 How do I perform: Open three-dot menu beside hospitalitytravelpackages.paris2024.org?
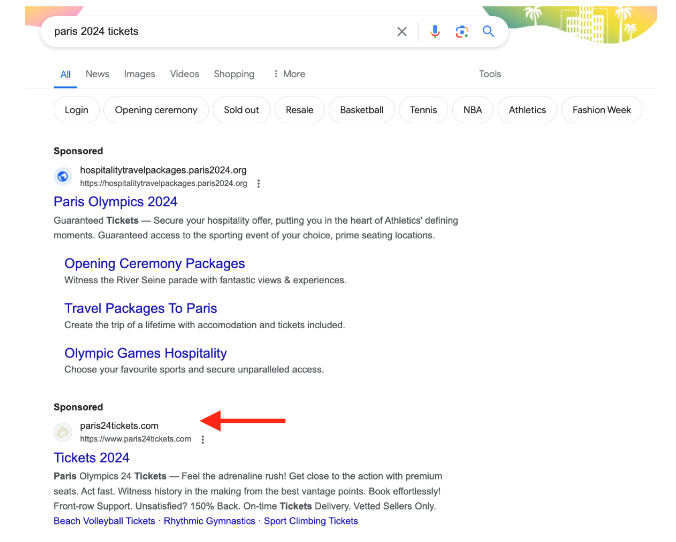(259, 183)
